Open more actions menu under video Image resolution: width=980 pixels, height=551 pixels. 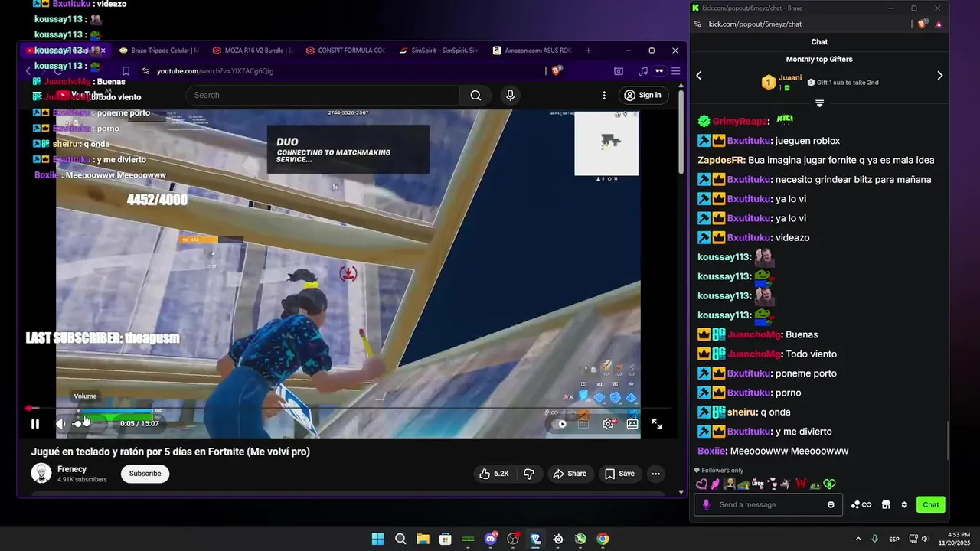tap(655, 474)
